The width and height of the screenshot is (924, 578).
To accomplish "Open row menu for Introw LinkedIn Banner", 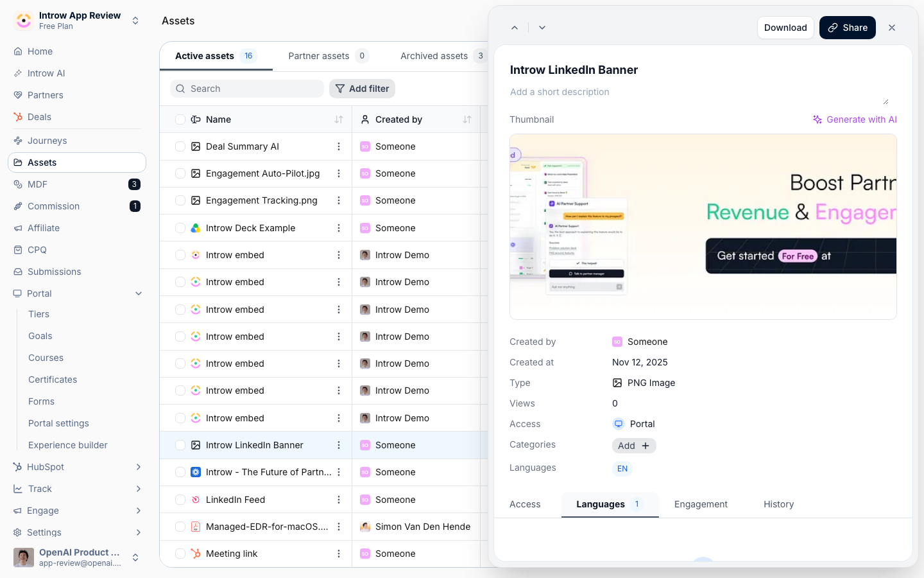I will tap(339, 445).
